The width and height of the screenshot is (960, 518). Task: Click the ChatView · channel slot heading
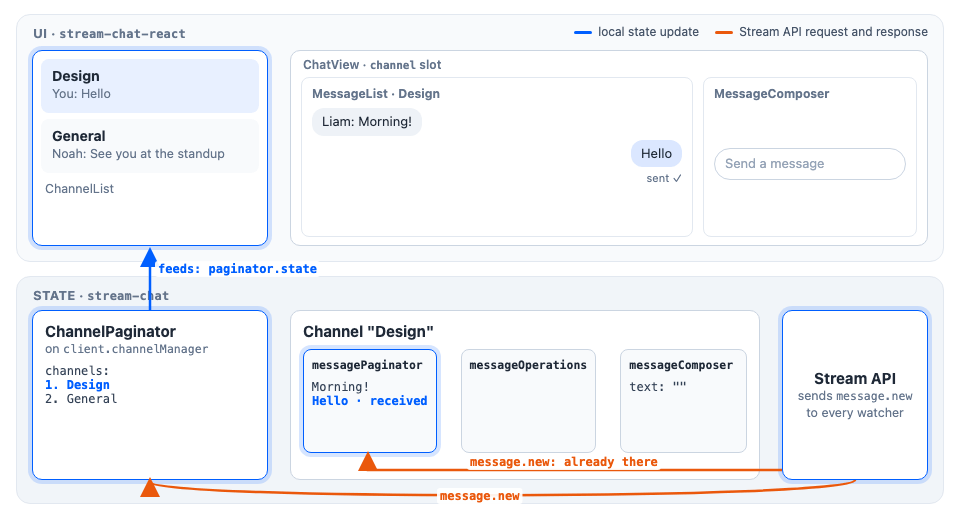point(372,65)
